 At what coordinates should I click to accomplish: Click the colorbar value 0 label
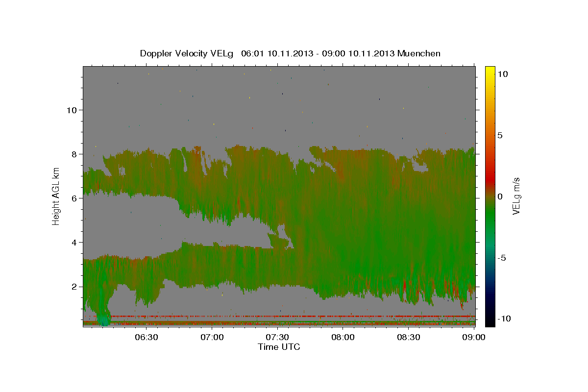pos(500,196)
